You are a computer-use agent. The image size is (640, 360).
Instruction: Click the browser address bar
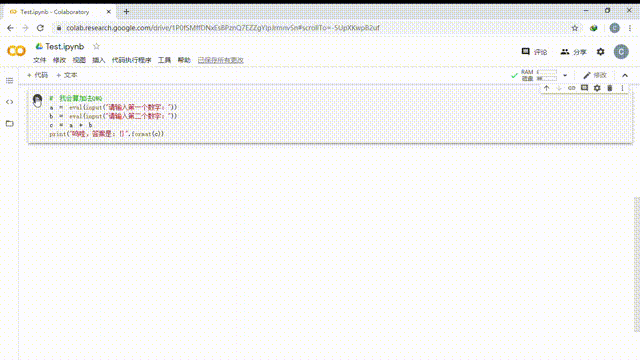[x=312, y=28]
